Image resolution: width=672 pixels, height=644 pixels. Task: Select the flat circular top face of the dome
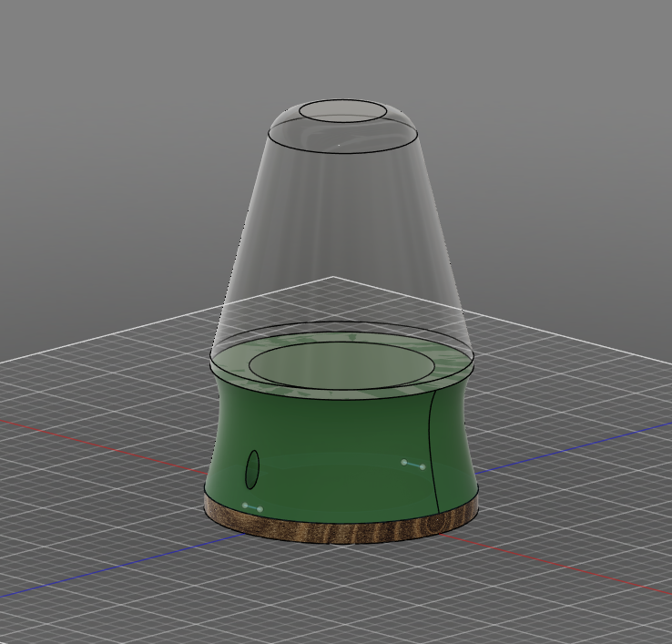[343, 110]
